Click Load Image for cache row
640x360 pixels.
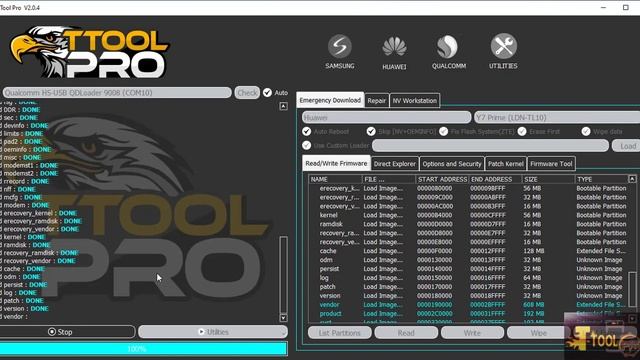click(383, 251)
